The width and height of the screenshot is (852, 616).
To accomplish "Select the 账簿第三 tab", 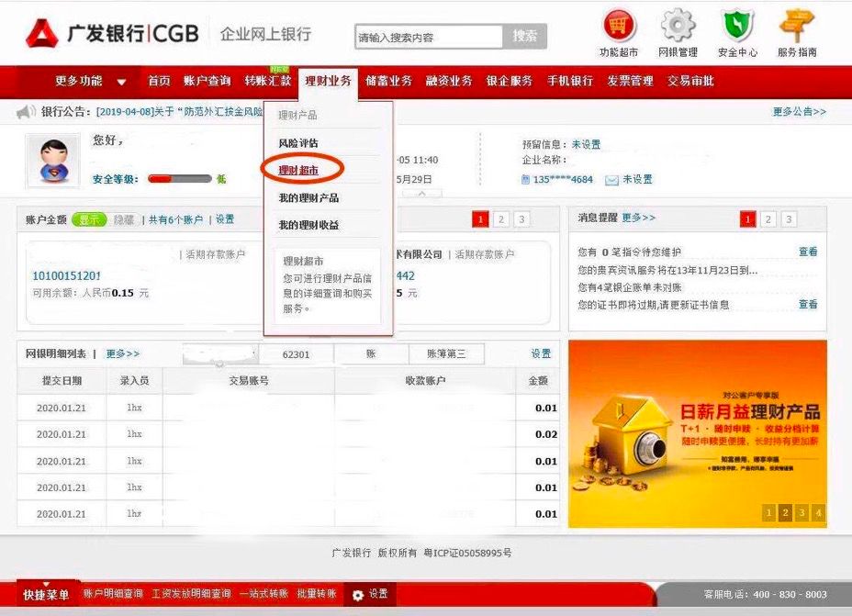I will pos(446,354).
